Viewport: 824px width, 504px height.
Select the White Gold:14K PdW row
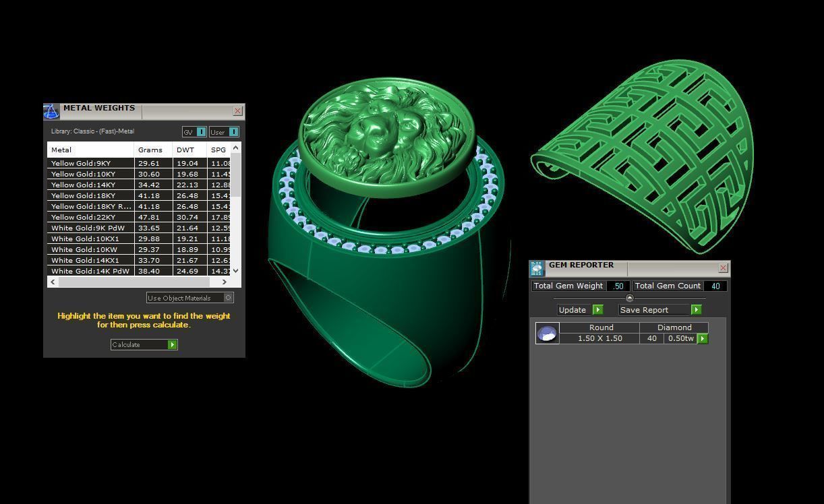point(139,271)
